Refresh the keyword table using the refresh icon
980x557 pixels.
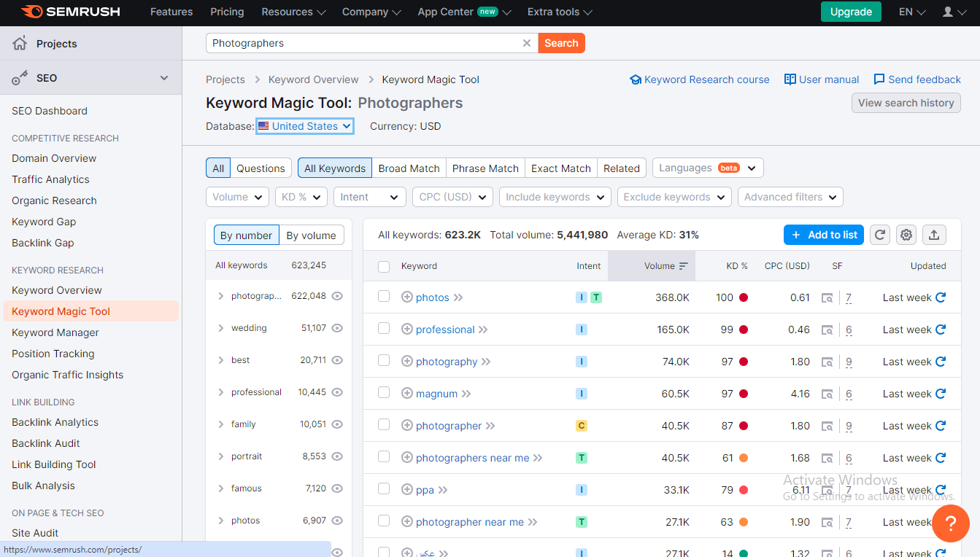click(879, 234)
